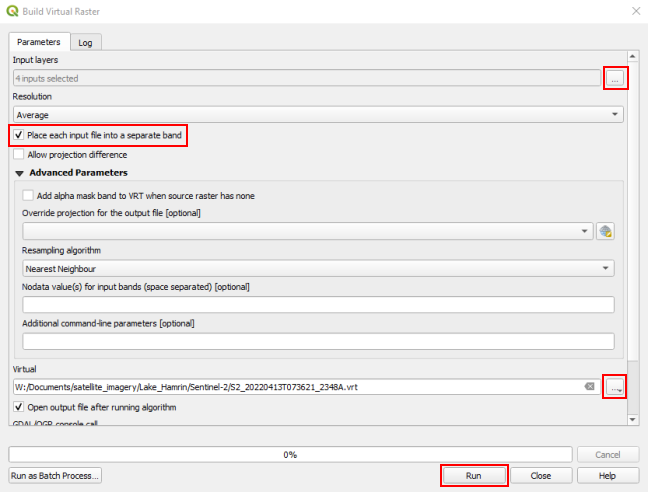Open the Override projection dropdown
Image resolution: width=648 pixels, height=492 pixels.
[306, 231]
